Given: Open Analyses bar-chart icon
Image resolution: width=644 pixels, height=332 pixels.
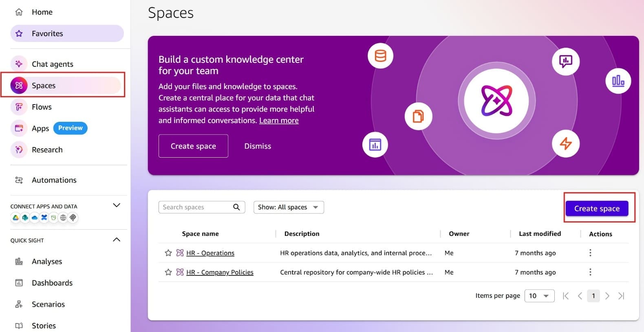Looking at the screenshot, I should pyautogui.click(x=19, y=261).
